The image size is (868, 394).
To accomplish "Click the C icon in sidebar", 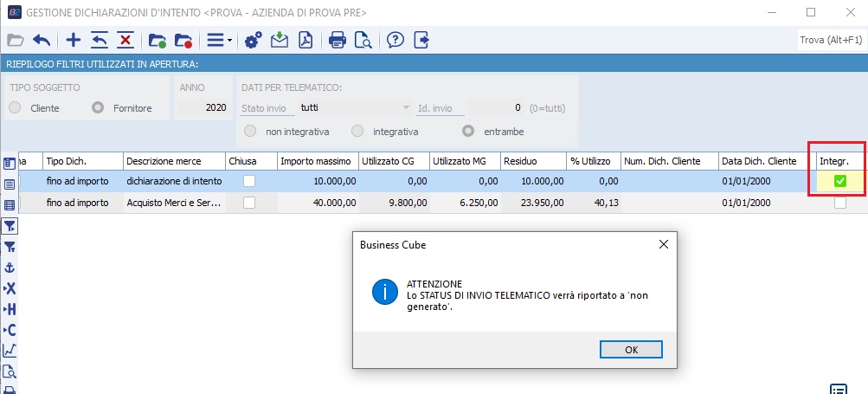I will 10,330.
